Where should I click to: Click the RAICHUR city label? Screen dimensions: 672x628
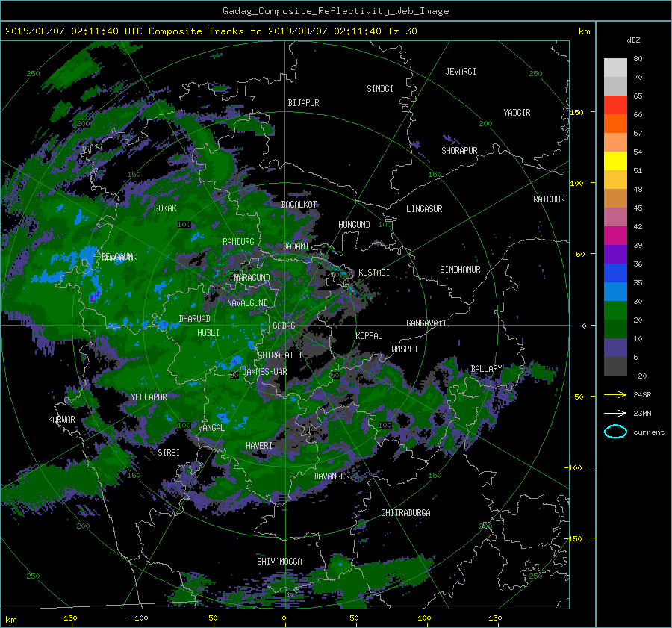[549, 199]
